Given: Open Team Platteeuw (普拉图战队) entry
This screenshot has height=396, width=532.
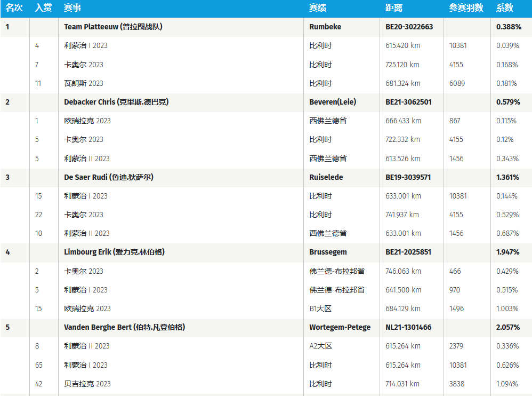Looking at the screenshot, I should [113, 27].
